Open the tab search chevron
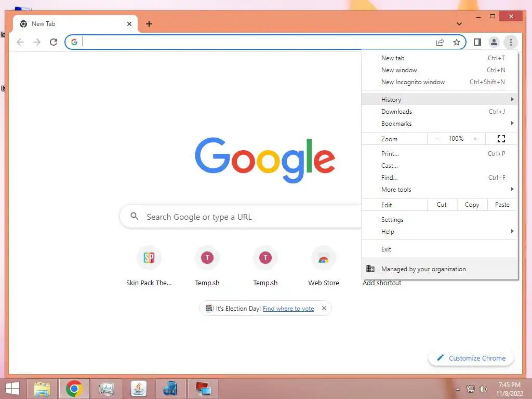The image size is (532, 399). click(x=459, y=24)
